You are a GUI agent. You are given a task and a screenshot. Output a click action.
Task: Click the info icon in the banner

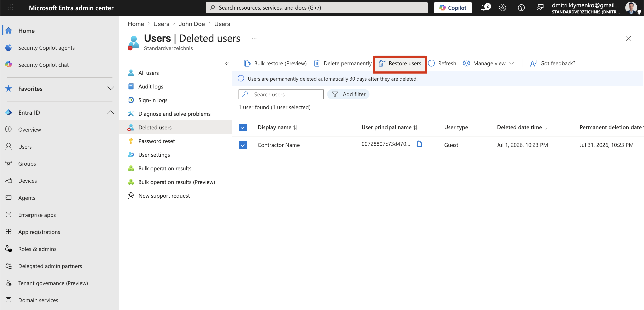coord(241,78)
